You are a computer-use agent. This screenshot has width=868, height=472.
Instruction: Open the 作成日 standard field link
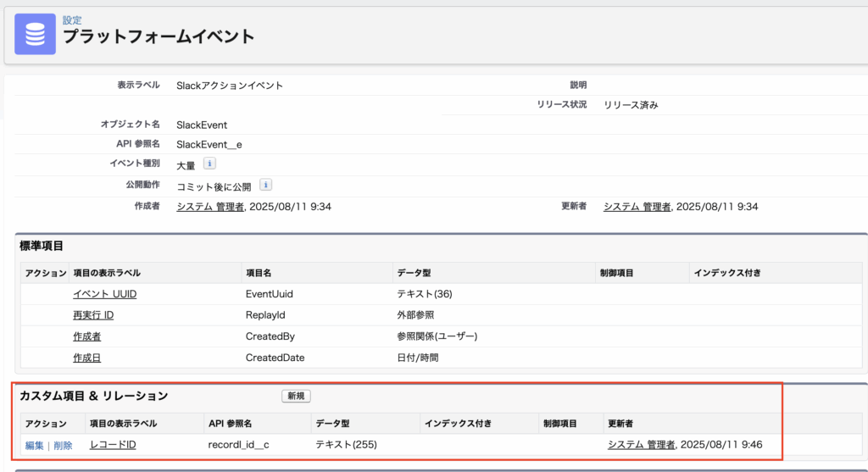coord(86,358)
